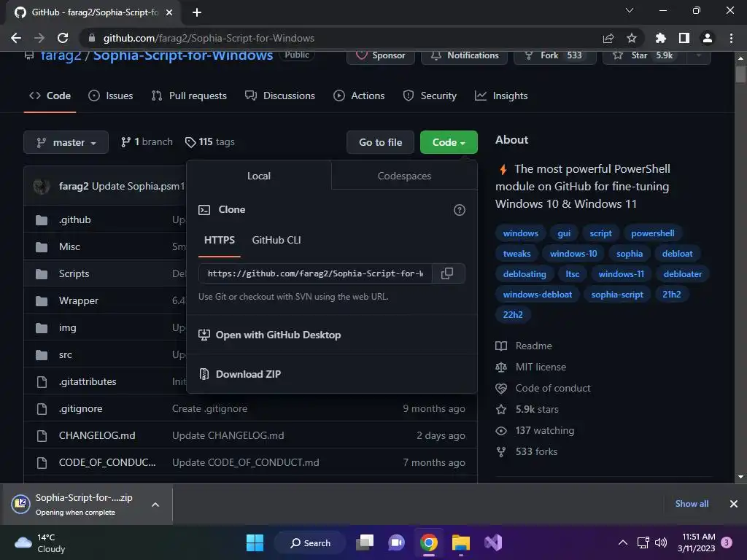The image size is (747, 560).
Task: Switch to the Codespaces tab
Action: [x=404, y=176]
